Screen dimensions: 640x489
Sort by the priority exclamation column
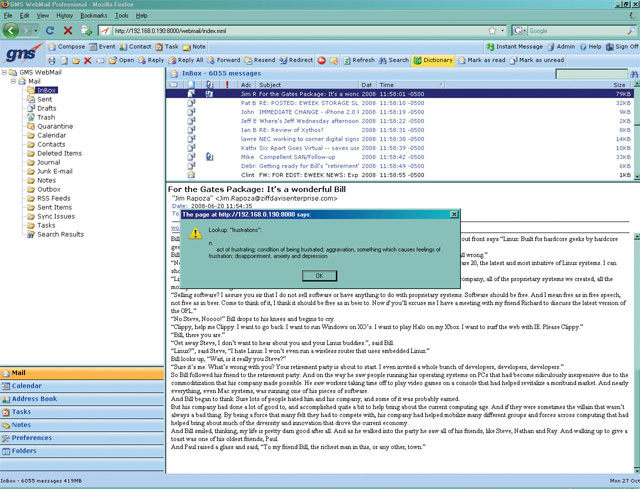[x=227, y=85]
